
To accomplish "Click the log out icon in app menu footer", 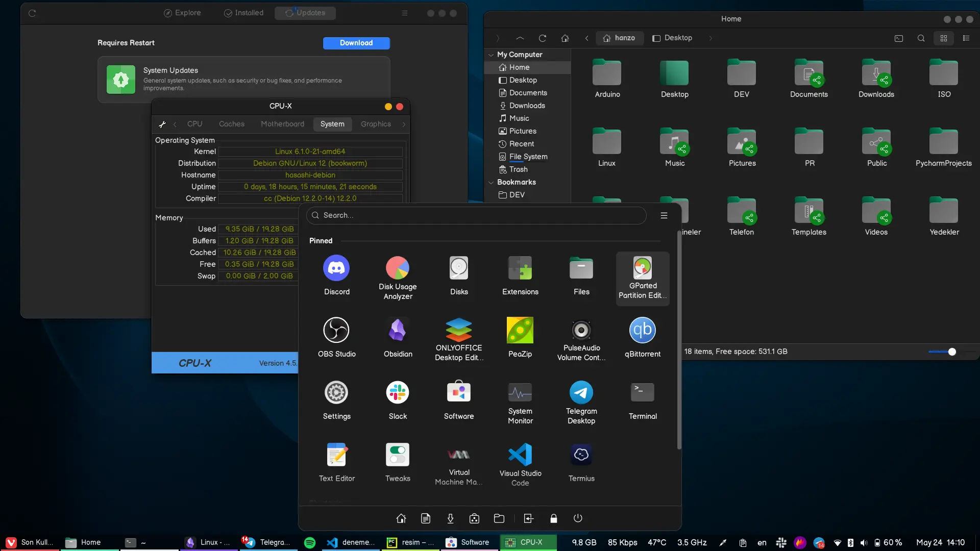I will pos(528,518).
